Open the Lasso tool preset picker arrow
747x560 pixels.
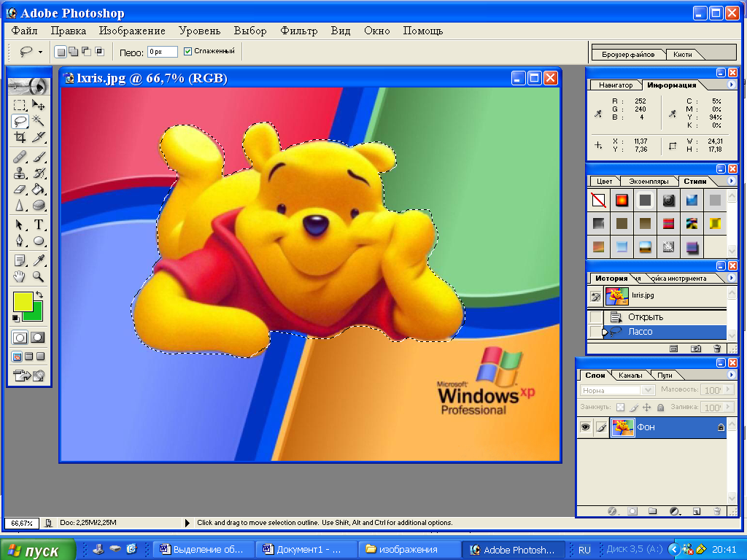pyautogui.click(x=41, y=52)
